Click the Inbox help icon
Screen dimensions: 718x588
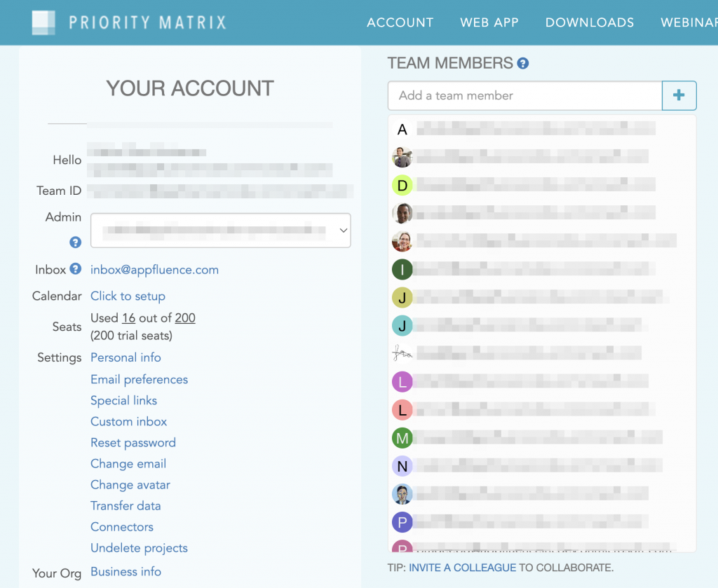pos(74,269)
